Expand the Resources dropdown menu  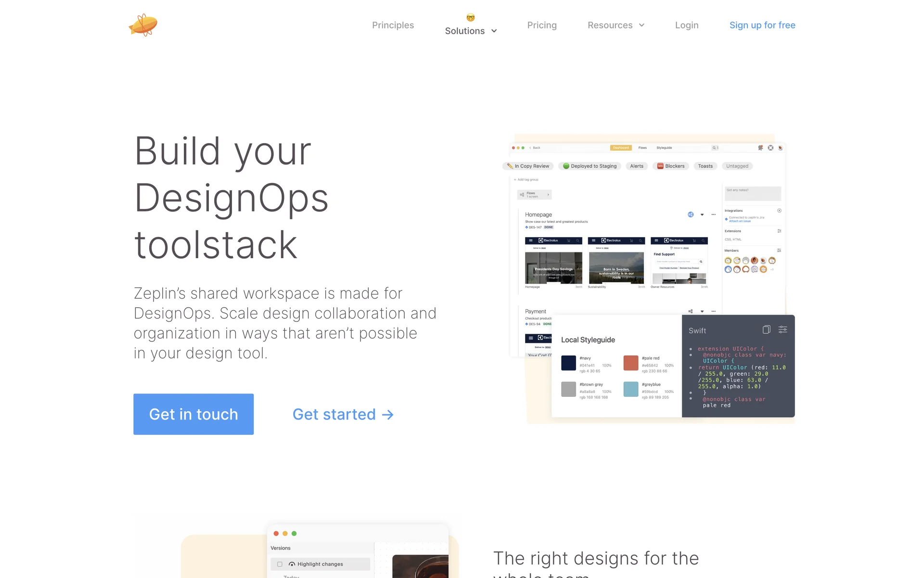(616, 25)
